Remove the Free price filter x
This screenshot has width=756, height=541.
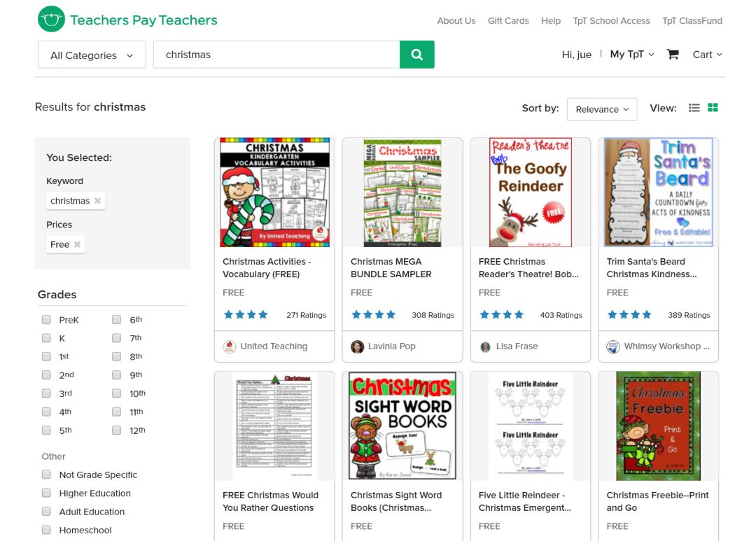(77, 244)
